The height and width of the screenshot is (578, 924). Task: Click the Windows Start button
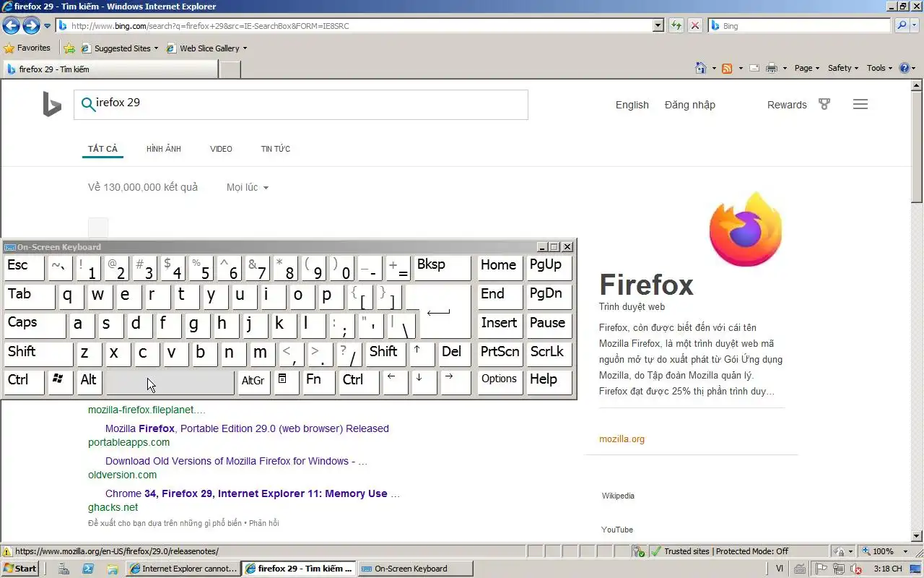coord(20,569)
